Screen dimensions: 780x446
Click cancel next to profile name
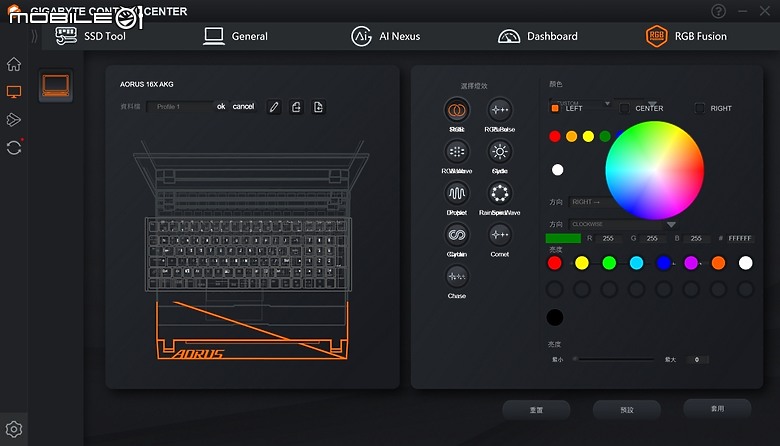243,106
